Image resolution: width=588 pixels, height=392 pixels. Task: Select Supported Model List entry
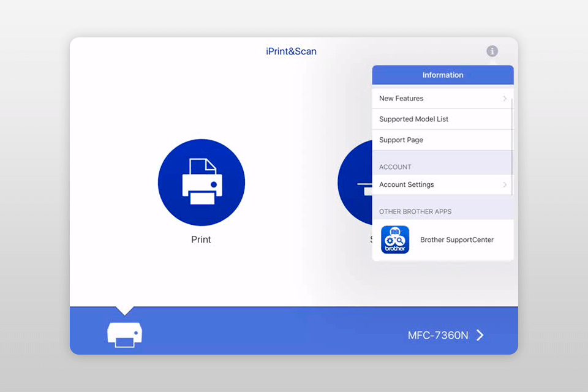click(x=442, y=119)
